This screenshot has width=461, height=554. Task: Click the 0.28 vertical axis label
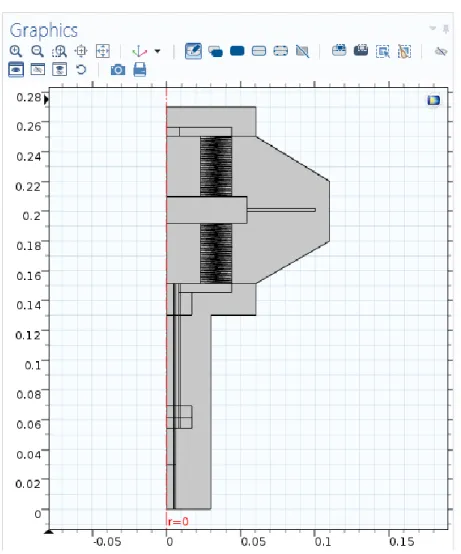29,97
